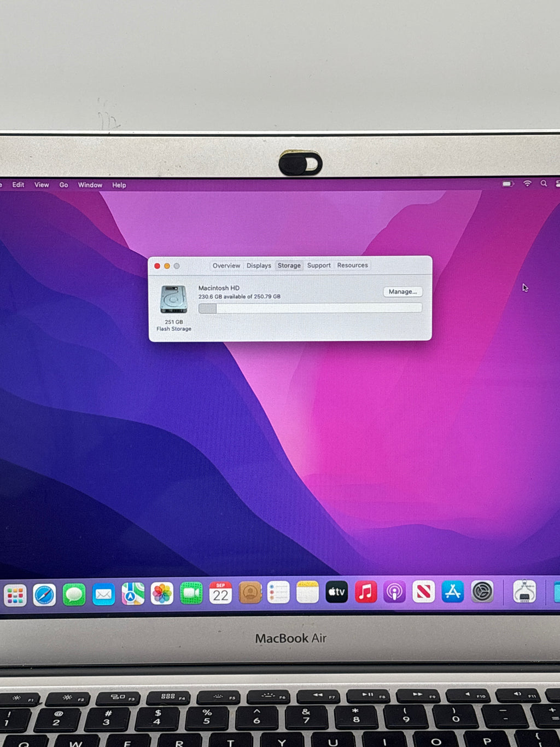The height and width of the screenshot is (747, 560).
Task: Minimize window with the yellow button
Action: pos(167,266)
